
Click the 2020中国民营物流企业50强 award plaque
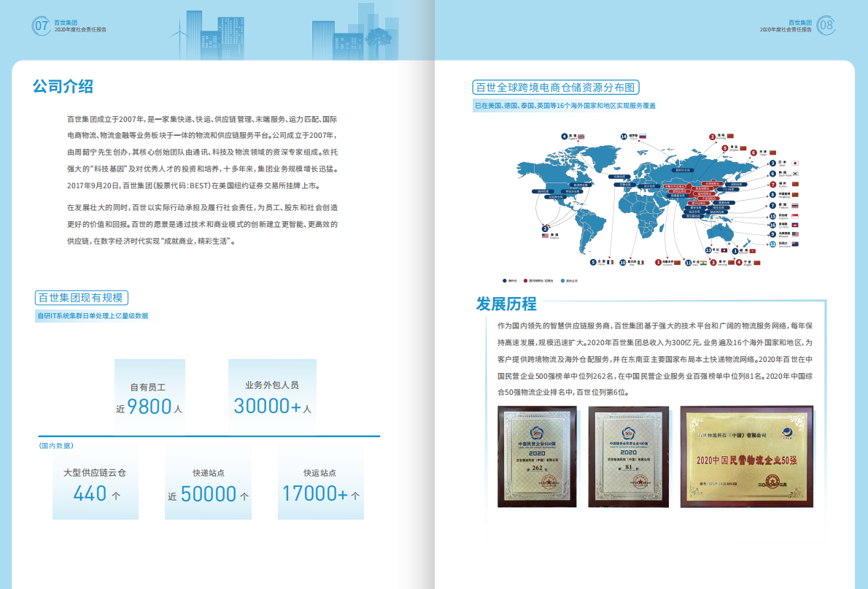pyautogui.click(x=750, y=458)
